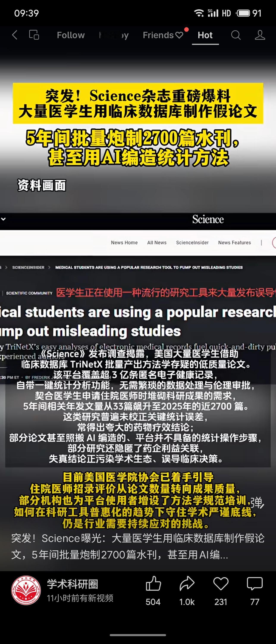276x644 pixels.
Task: Open search with magnifier icon
Action: click(236, 35)
